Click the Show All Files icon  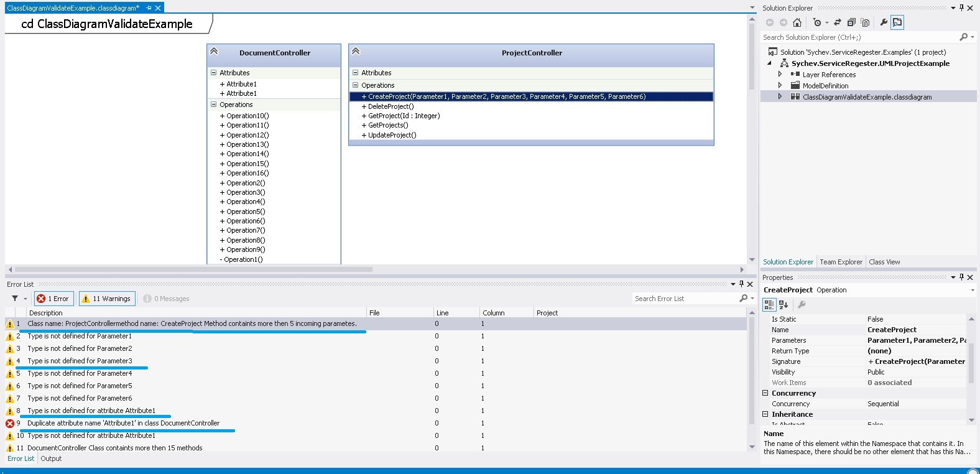point(865,22)
